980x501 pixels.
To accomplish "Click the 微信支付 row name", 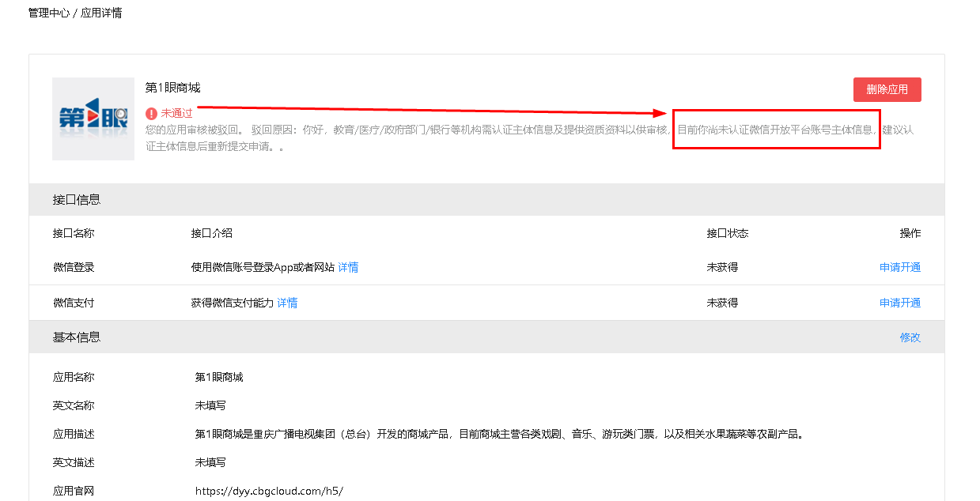I will [x=74, y=303].
